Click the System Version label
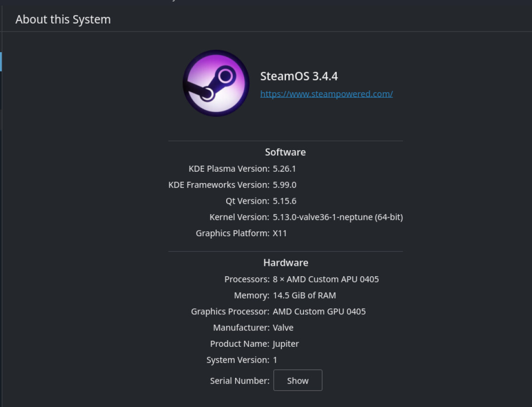532x407 pixels. click(238, 360)
